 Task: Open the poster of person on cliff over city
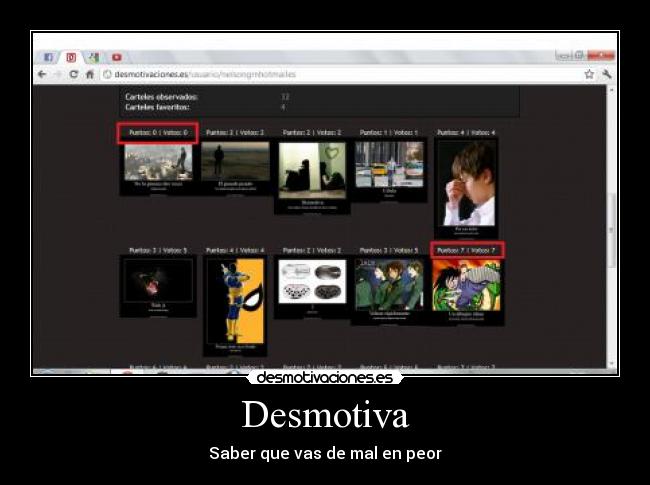pos(158,169)
